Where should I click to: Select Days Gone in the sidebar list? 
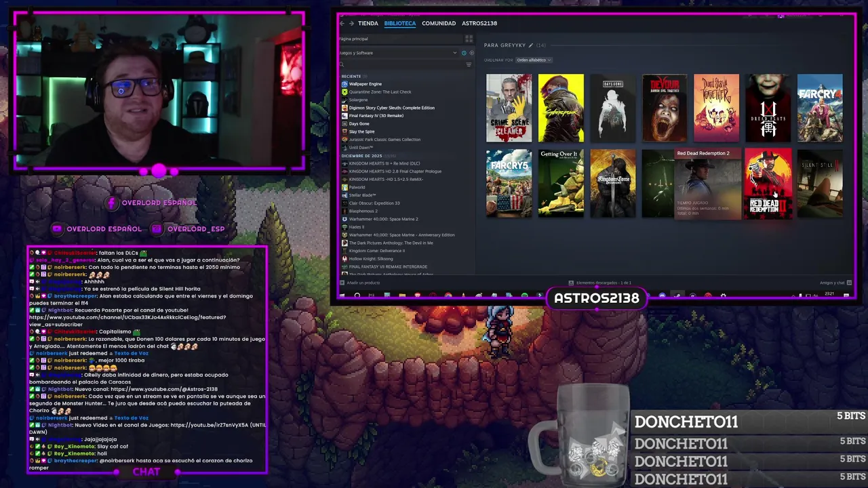click(359, 123)
